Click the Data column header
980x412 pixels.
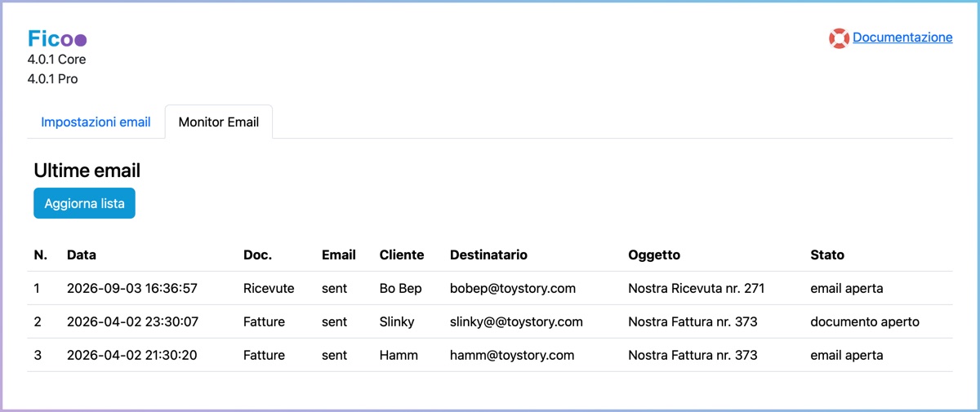pyautogui.click(x=82, y=255)
